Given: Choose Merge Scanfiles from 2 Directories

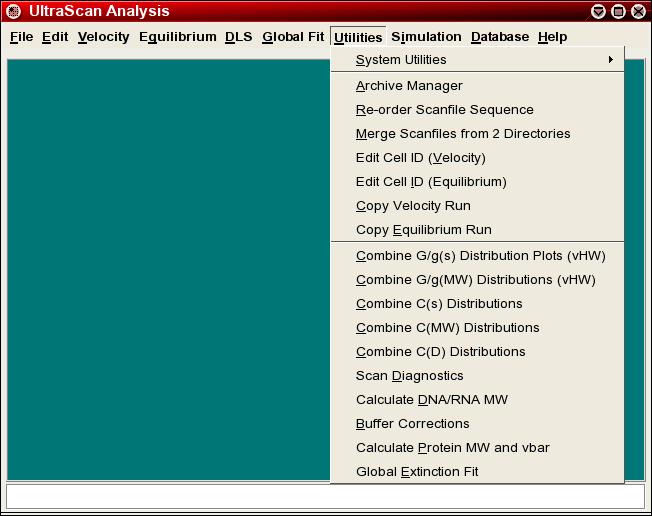Looking at the screenshot, I should 463,134.
